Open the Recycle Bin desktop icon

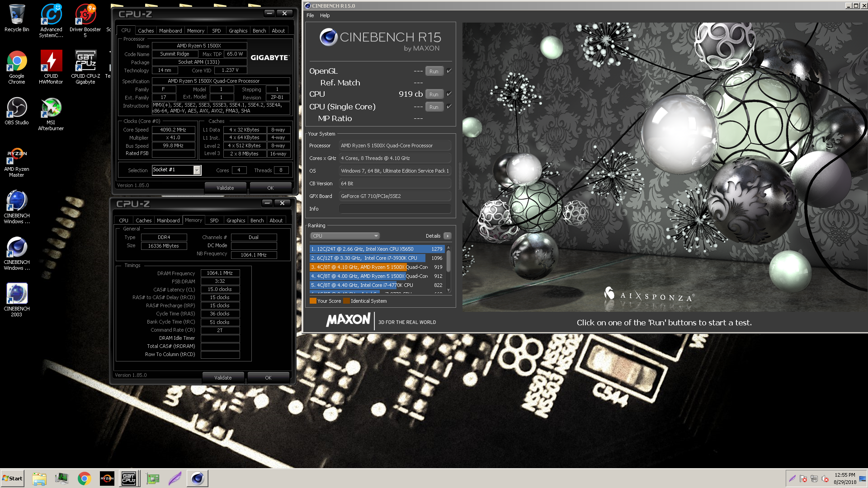coord(17,18)
